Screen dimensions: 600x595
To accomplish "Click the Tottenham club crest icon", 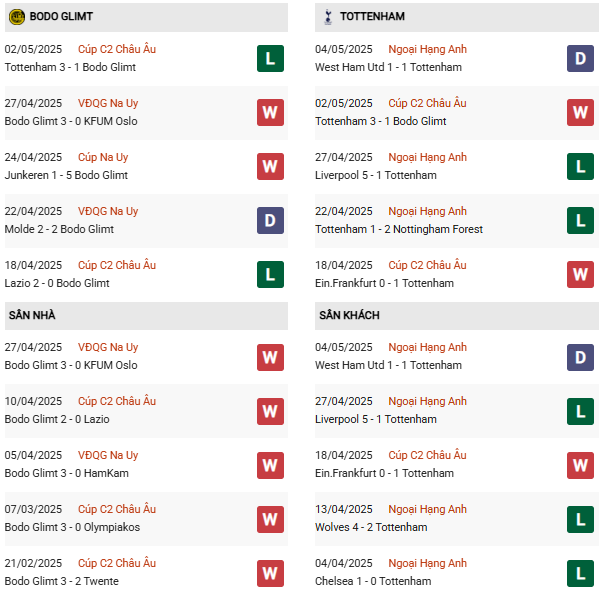I will pyautogui.click(x=326, y=17).
